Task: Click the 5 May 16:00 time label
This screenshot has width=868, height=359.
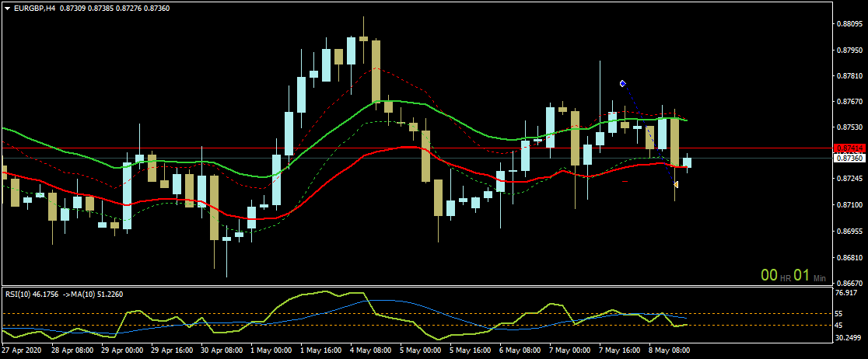Action: tap(471, 350)
